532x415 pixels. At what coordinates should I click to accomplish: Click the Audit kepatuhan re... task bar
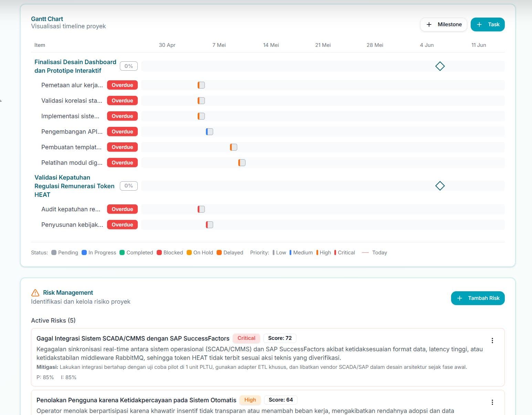point(201,209)
